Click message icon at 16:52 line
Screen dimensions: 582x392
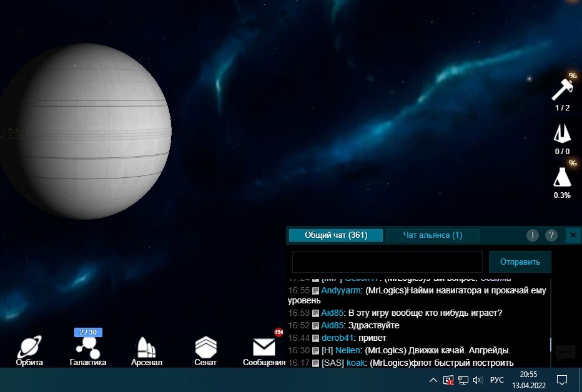(x=315, y=326)
